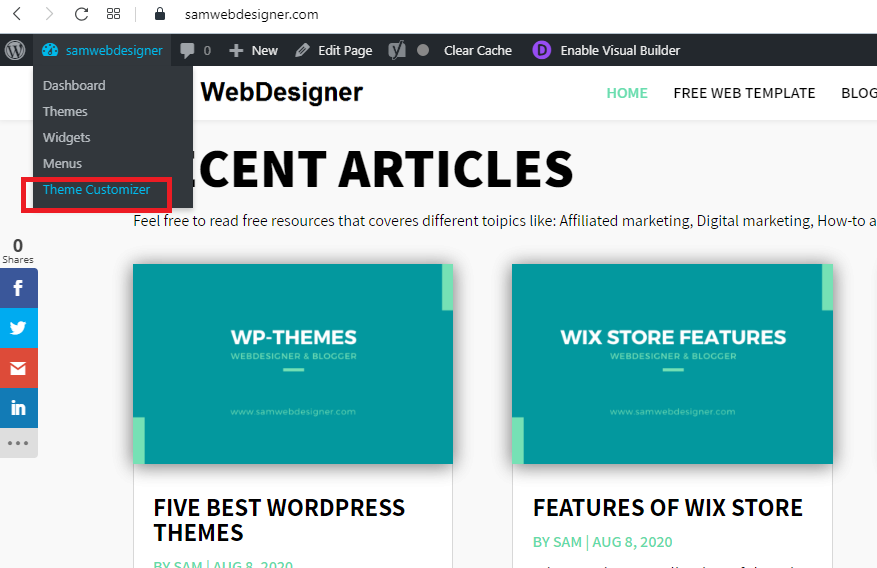
Task: Share on LinkedIn icon
Action: tap(18, 408)
